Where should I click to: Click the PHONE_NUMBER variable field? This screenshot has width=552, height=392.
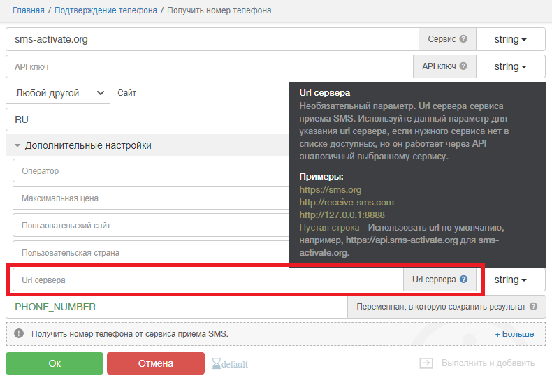176,307
